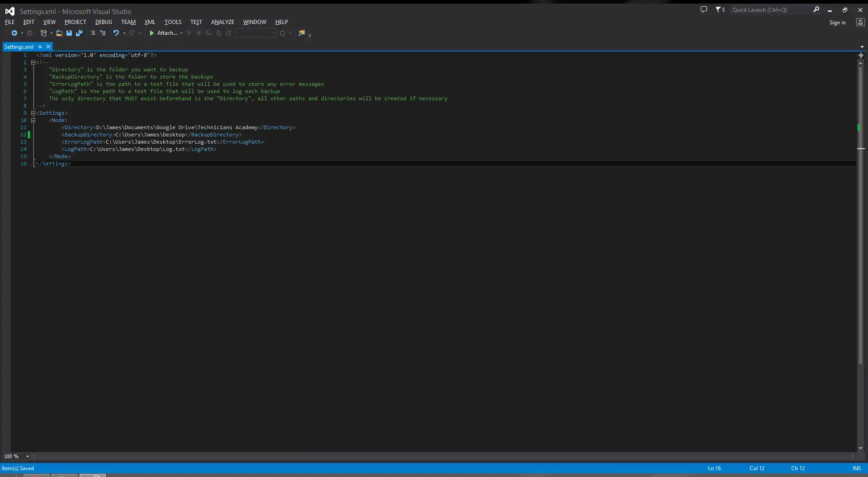Screen dimensions: 868x477
Task: Open the TEAM menu
Action: (x=128, y=22)
